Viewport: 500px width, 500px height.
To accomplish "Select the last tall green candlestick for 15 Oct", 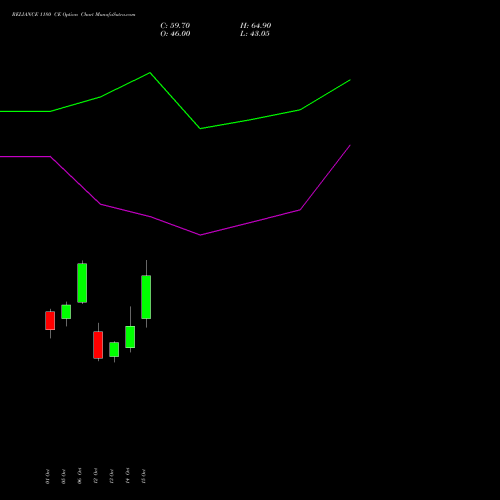I will click(146, 297).
